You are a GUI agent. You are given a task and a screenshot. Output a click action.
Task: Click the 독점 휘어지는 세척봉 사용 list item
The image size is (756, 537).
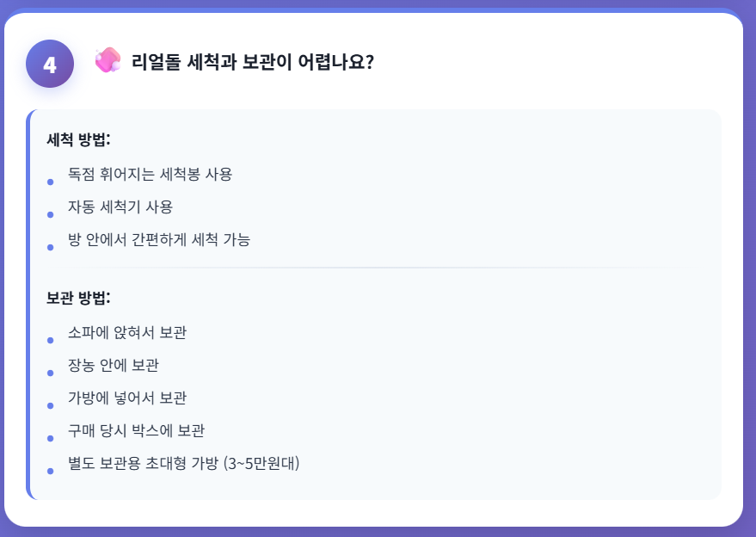point(150,174)
